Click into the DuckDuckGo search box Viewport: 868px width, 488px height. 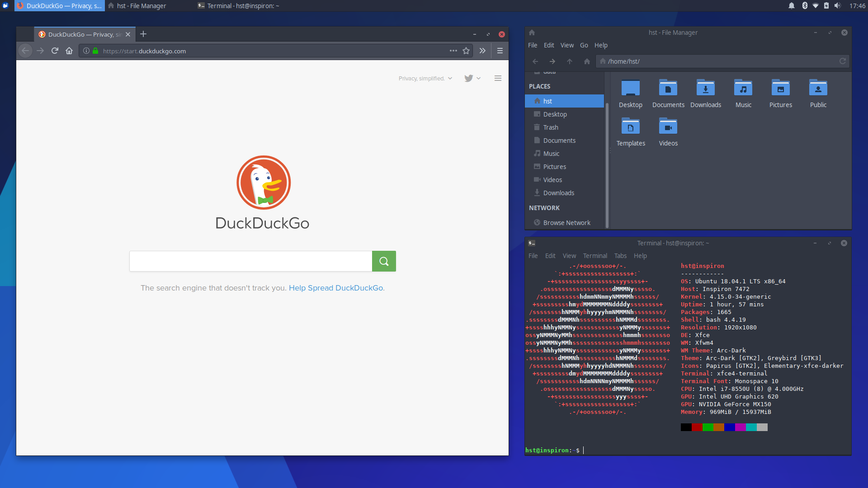[x=250, y=261]
